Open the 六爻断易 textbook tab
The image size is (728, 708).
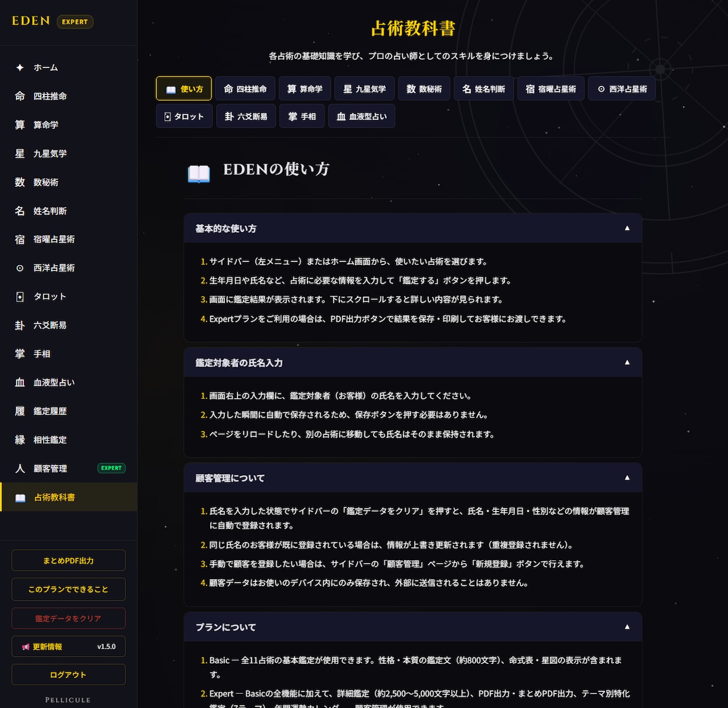coord(246,116)
